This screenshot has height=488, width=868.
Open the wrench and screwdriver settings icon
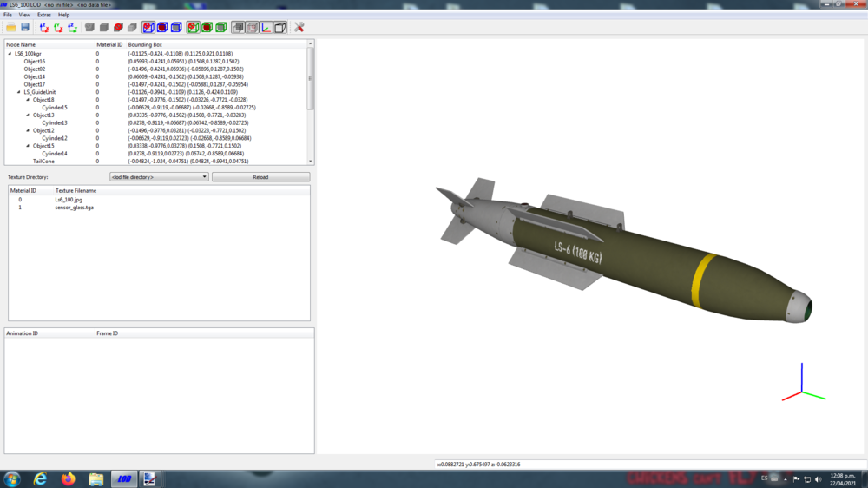[x=299, y=27]
